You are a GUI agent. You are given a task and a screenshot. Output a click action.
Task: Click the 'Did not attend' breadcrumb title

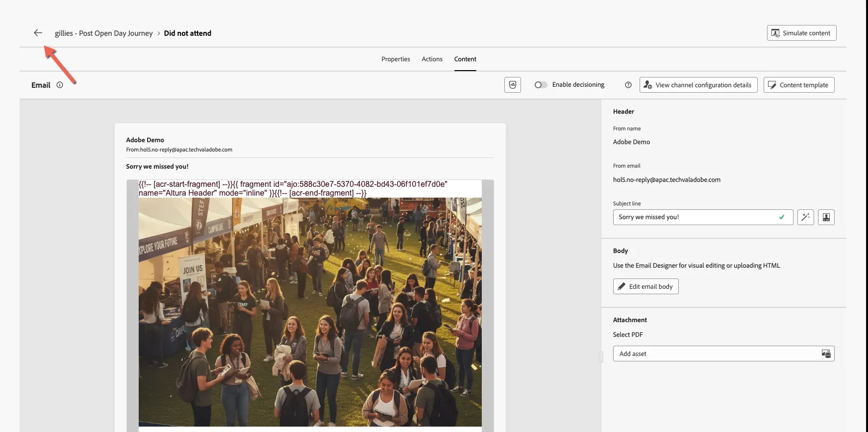click(x=188, y=33)
